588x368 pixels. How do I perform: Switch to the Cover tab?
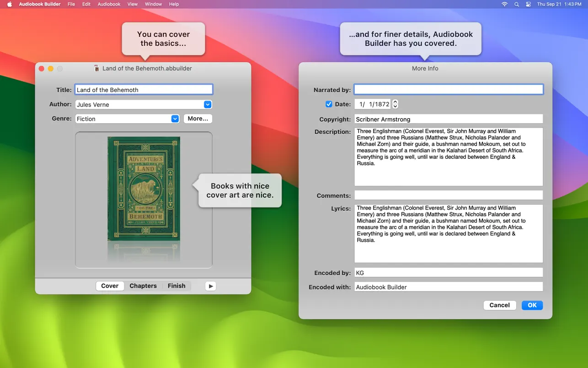click(110, 286)
